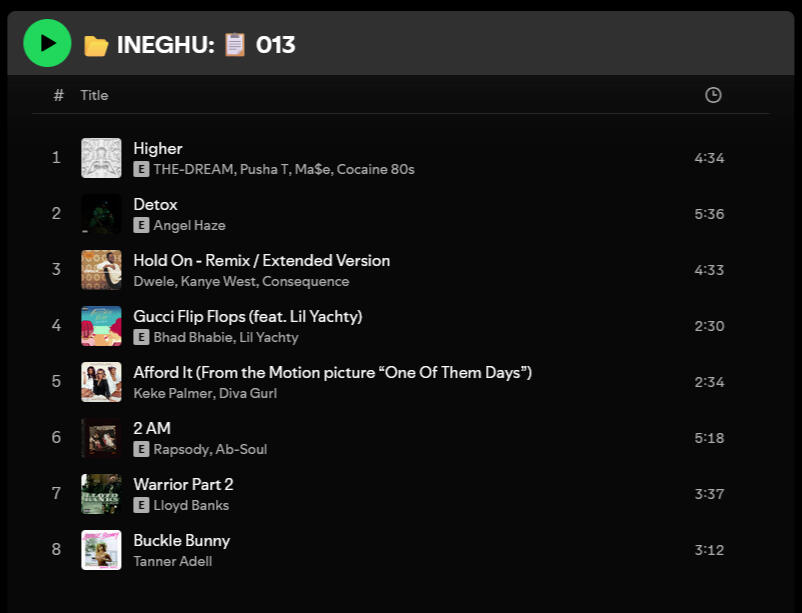Image resolution: width=802 pixels, height=613 pixels.
Task: Click duration 5:18 of 2 AM
Action: click(709, 438)
